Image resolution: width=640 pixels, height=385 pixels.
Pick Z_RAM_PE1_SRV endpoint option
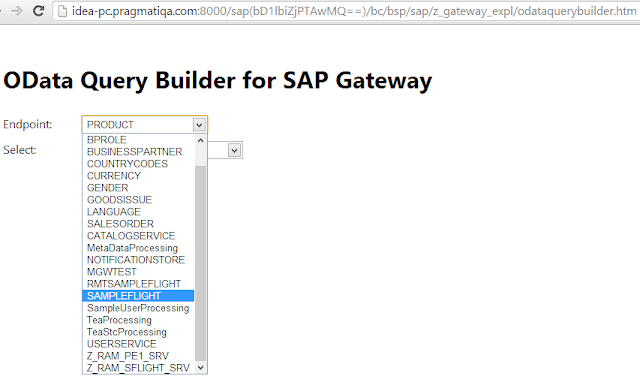[x=138, y=356]
